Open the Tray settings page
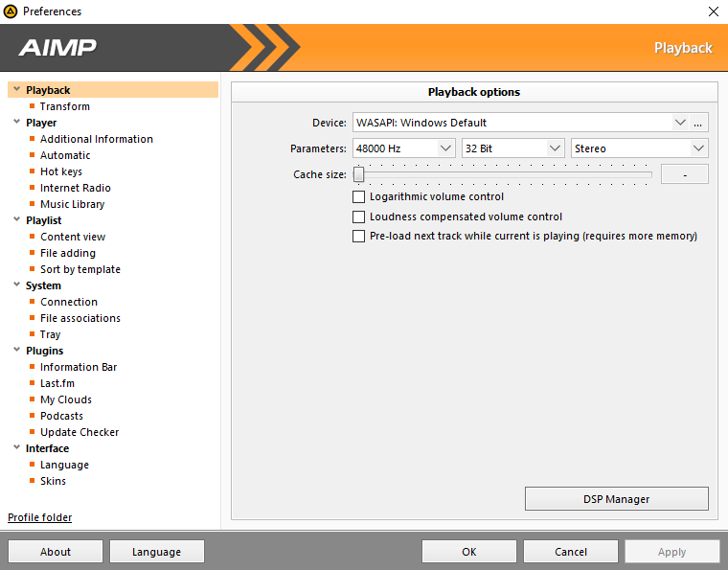This screenshot has width=728, height=570. tap(50, 334)
